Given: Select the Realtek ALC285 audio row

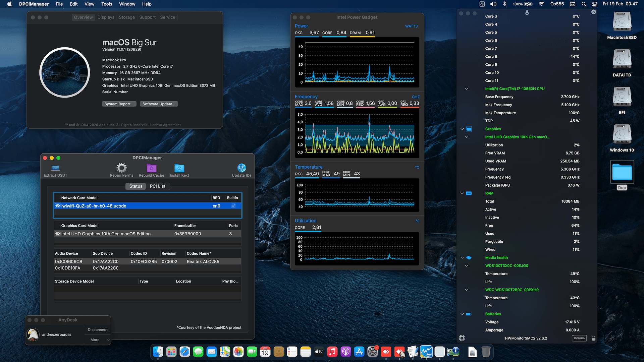Looking at the screenshot, I should point(148,262).
